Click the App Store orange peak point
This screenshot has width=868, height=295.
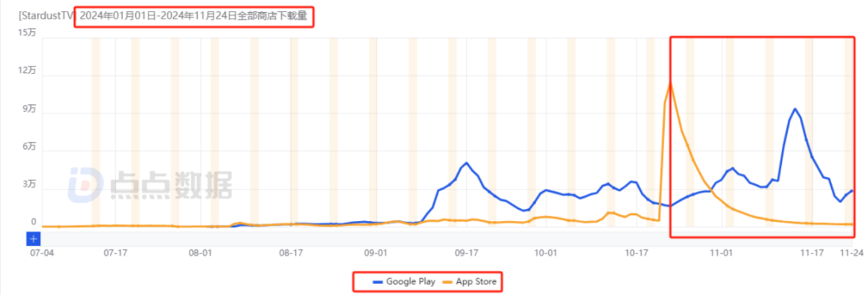pyautogui.click(x=670, y=83)
